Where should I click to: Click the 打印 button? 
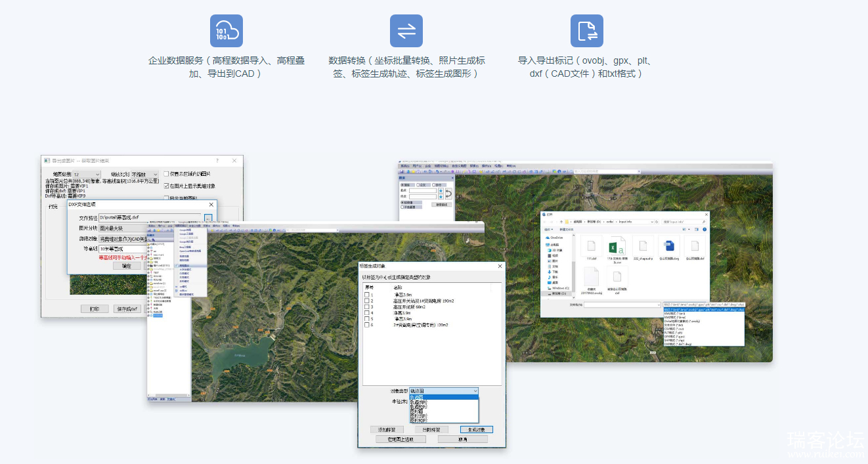(x=95, y=308)
